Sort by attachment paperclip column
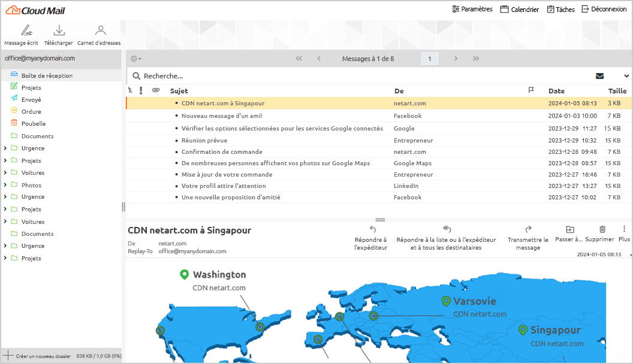633x364 pixels. (156, 90)
